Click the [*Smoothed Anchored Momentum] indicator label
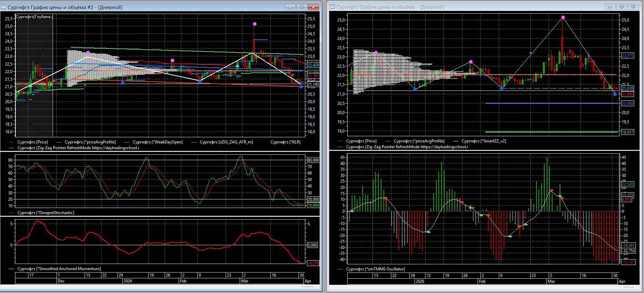The width and height of the screenshot is (644, 293). [x=59, y=269]
